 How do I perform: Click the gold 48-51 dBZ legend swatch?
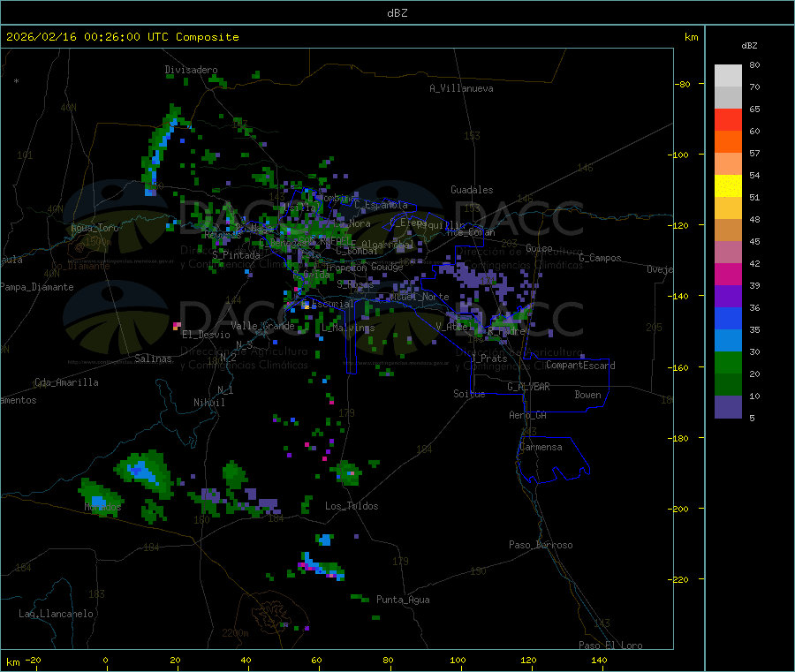728,208
